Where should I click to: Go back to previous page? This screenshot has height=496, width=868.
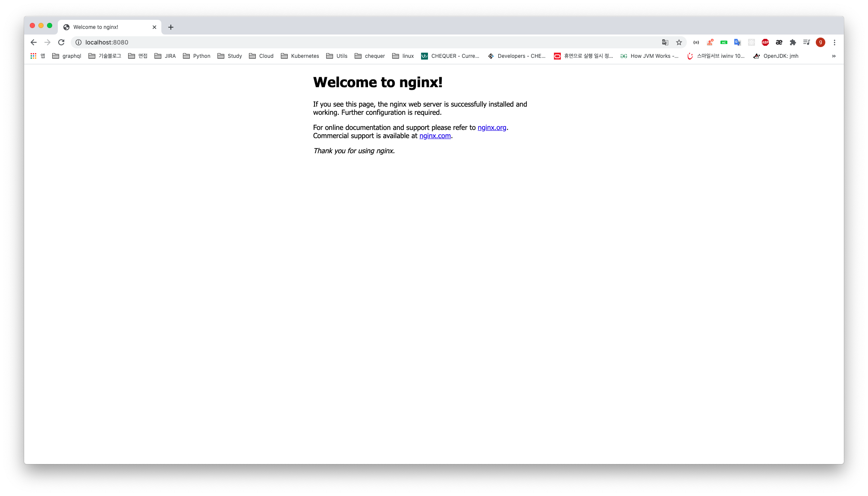[x=34, y=42]
